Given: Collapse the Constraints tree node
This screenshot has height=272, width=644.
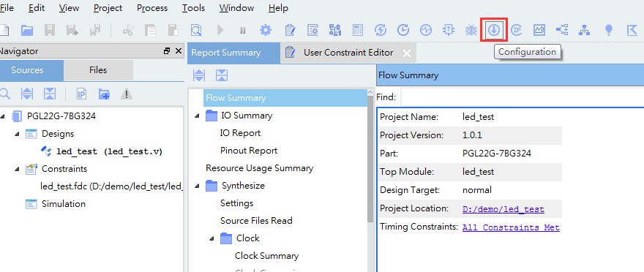Looking at the screenshot, I should click(18, 169).
